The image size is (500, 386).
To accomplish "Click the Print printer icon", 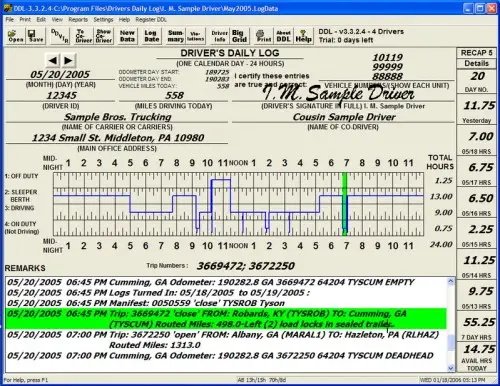I will (264, 36).
